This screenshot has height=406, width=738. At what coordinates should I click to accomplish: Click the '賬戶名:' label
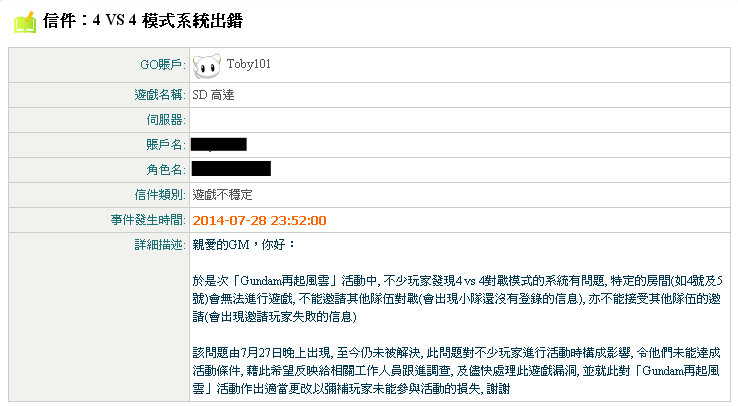[166, 145]
